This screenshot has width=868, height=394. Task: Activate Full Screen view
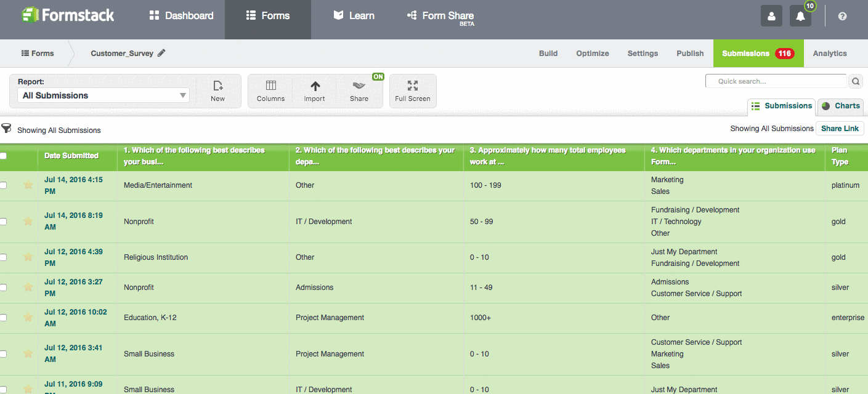point(412,90)
